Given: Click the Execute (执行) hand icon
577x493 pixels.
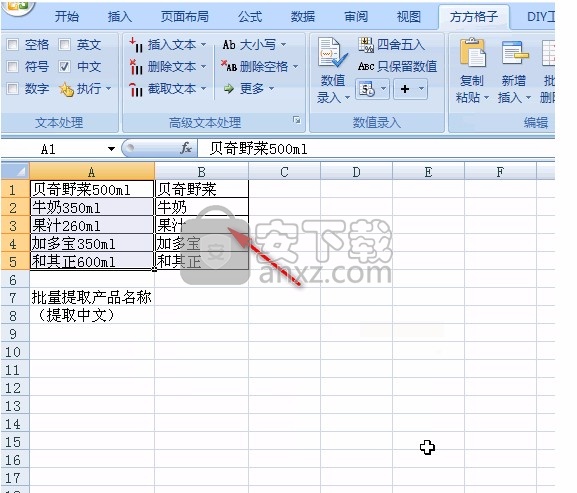Looking at the screenshot, I should click(67, 89).
